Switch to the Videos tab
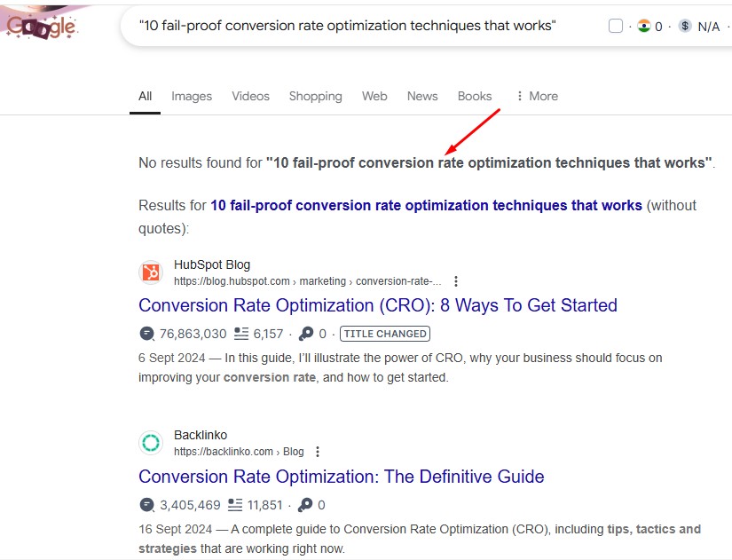This screenshot has height=560, width=732. (x=251, y=96)
